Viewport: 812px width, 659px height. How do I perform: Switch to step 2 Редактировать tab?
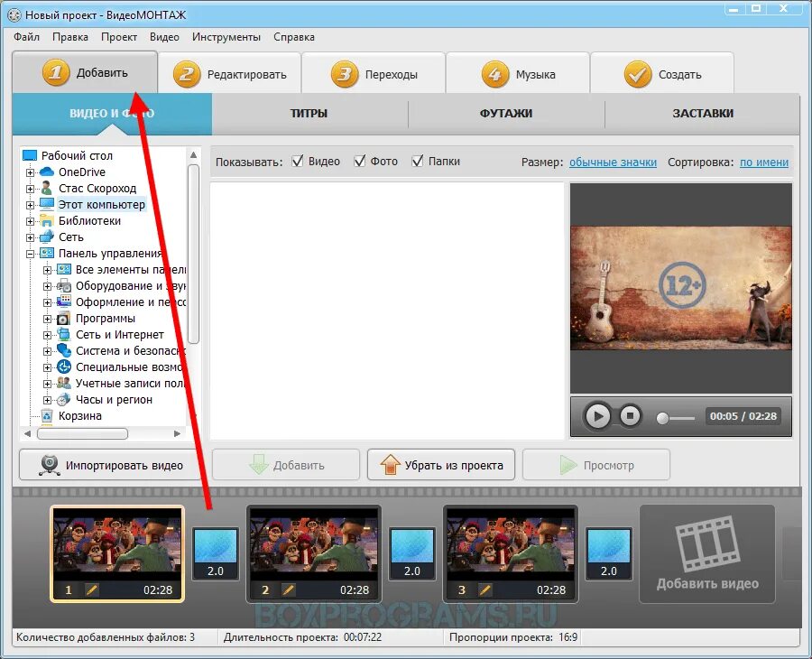pos(229,73)
